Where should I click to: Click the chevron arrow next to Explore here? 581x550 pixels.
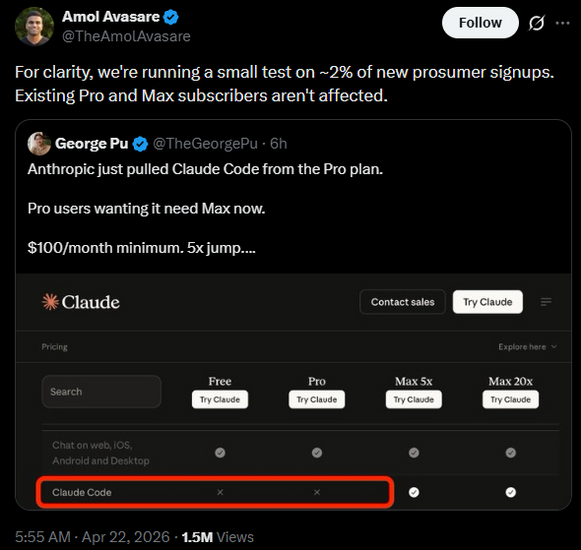[554, 347]
